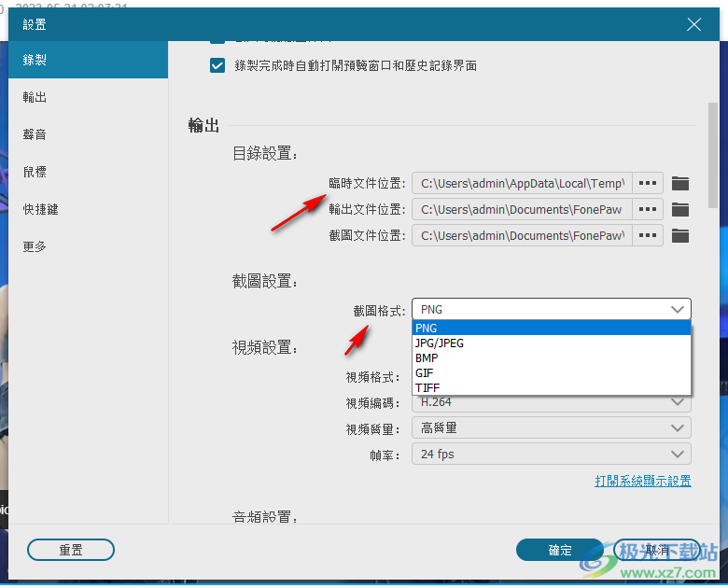
Task: Click the output file path field
Action: [x=522, y=209]
